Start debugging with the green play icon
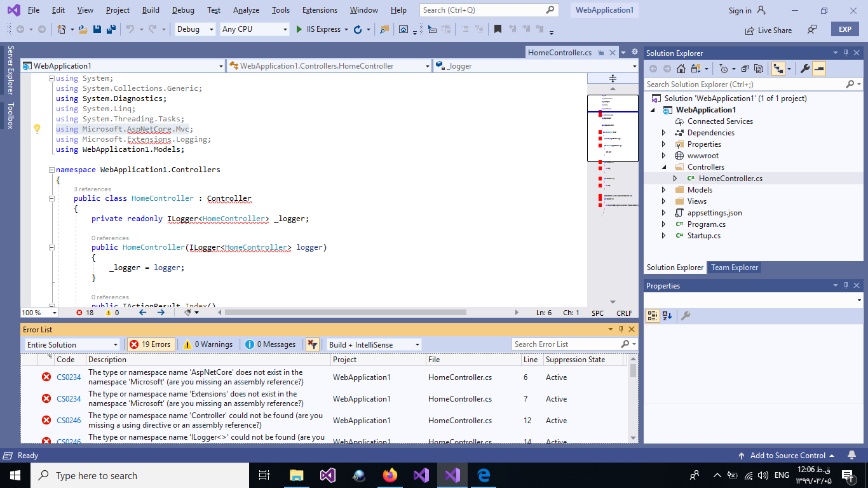This screenshot has height=488, width=868. click(x=299, y=29)
